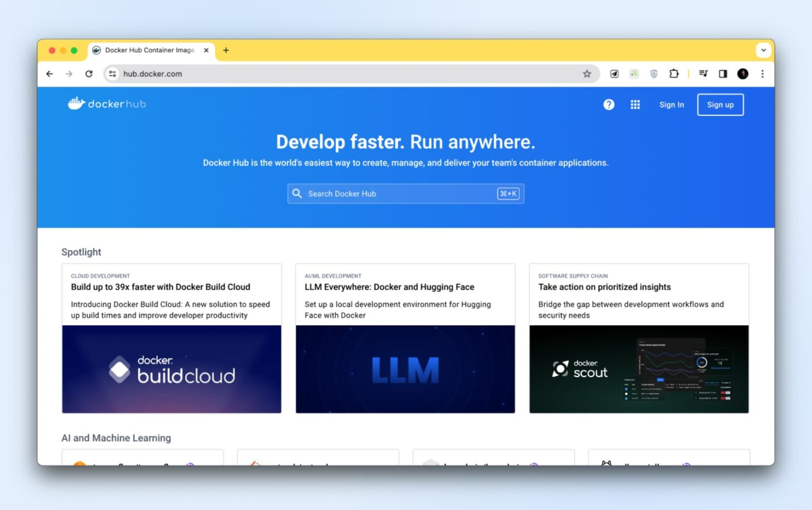Bookmark the page using the star icon
The image size is (812, 510).
(587, 73)
